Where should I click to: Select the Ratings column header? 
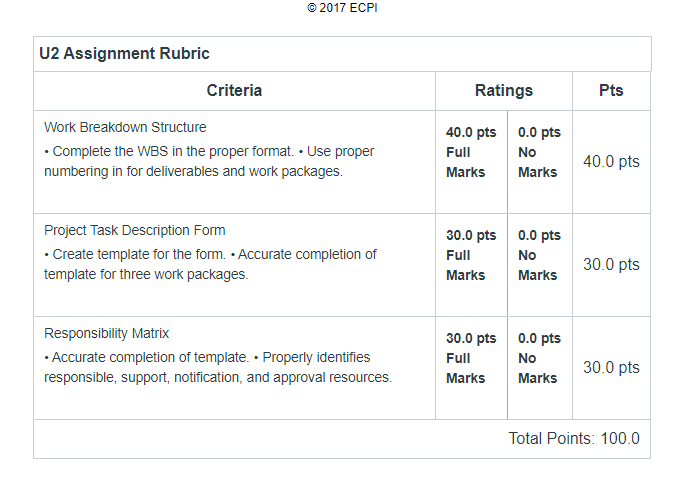[x=504, y=91]
